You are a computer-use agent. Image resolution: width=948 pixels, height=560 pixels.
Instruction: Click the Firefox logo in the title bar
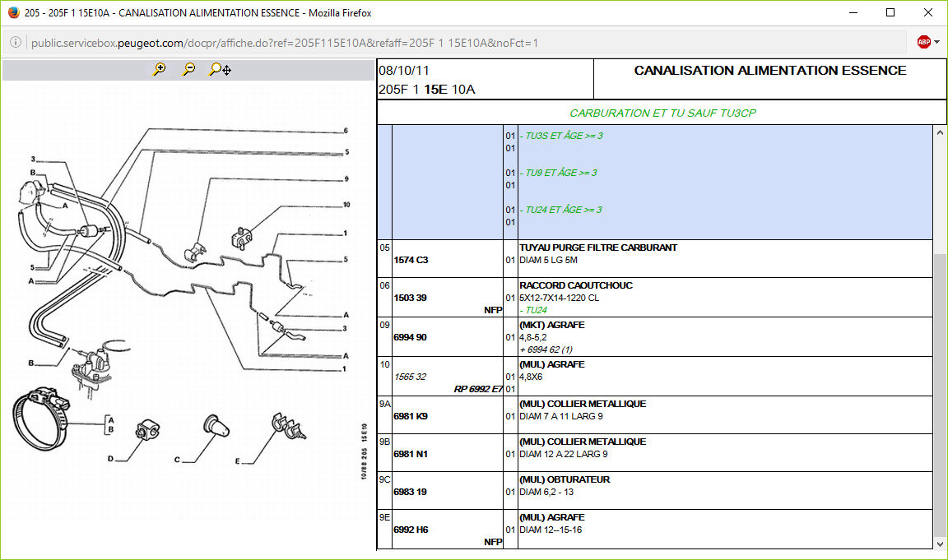pyautogui.click(x=13, y=13)
